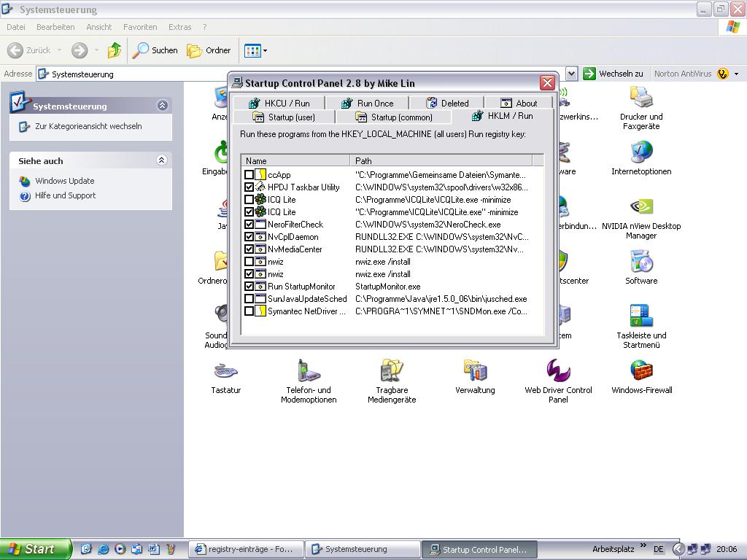The width and height of the screenshot is (747, 560).
Task: Switch to the Deleted tab
Action: tap(447, 103)
